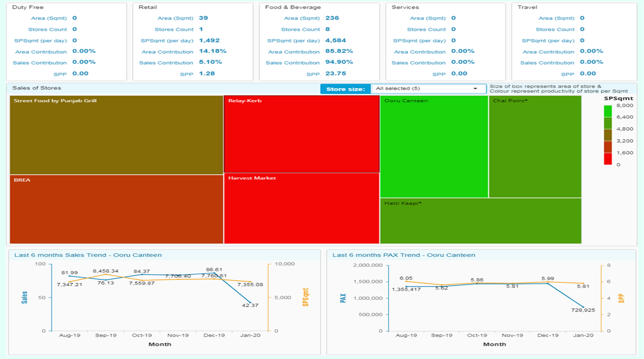Click the Ooru Canteen green tile
Viewport: 644px width, 359px height.
pos(434,147)
